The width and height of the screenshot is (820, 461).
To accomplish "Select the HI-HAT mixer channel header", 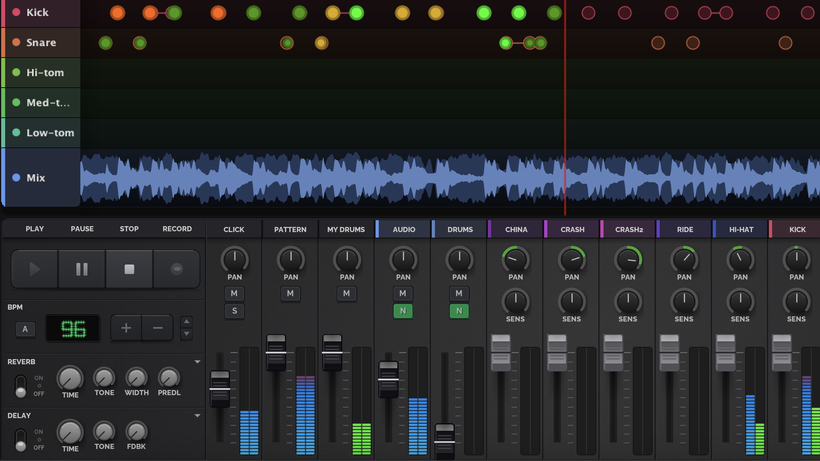I will click(x=741, y=229).
